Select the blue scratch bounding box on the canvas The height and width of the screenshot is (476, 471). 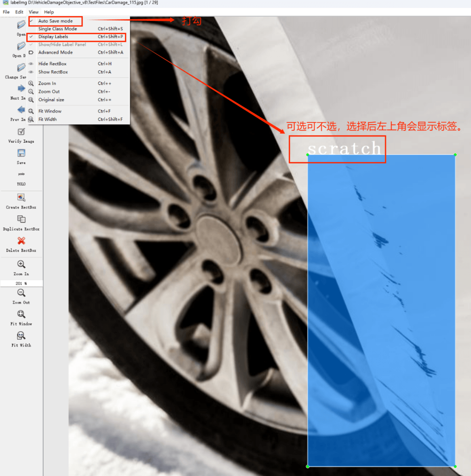pos(381,310)
